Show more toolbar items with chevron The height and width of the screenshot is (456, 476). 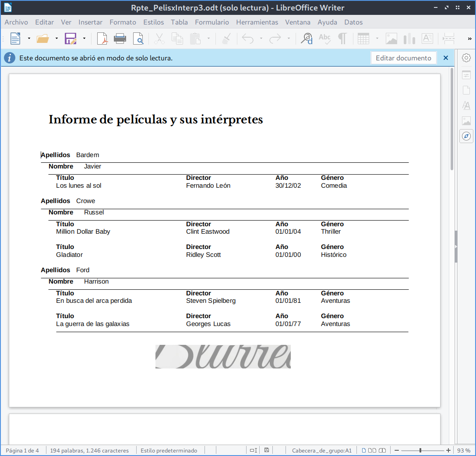[x=469, y=39]
